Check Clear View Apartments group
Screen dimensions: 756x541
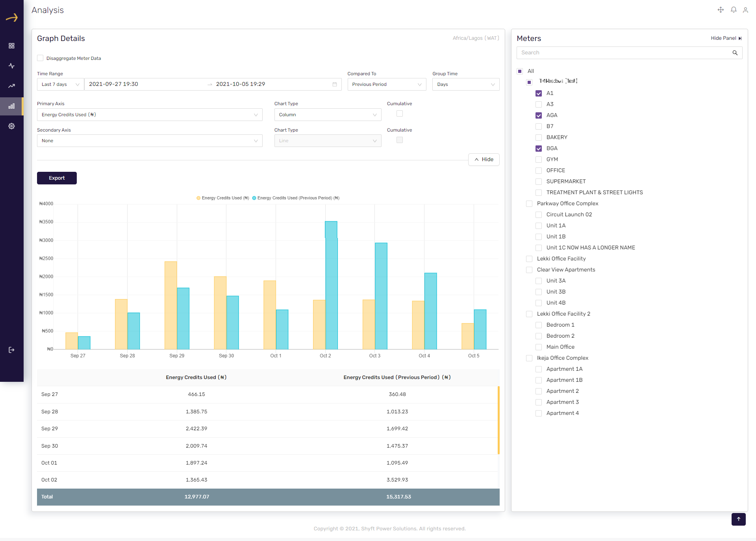529,270
